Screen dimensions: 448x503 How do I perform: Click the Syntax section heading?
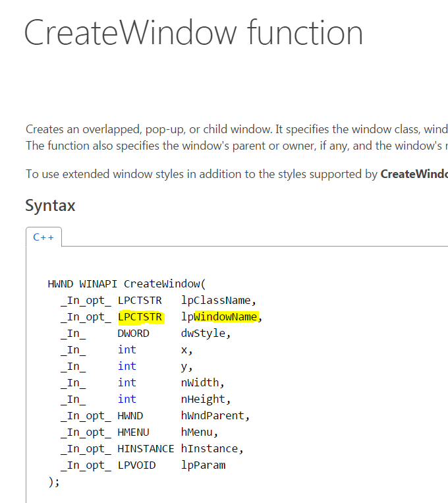[x=50, y=206]
